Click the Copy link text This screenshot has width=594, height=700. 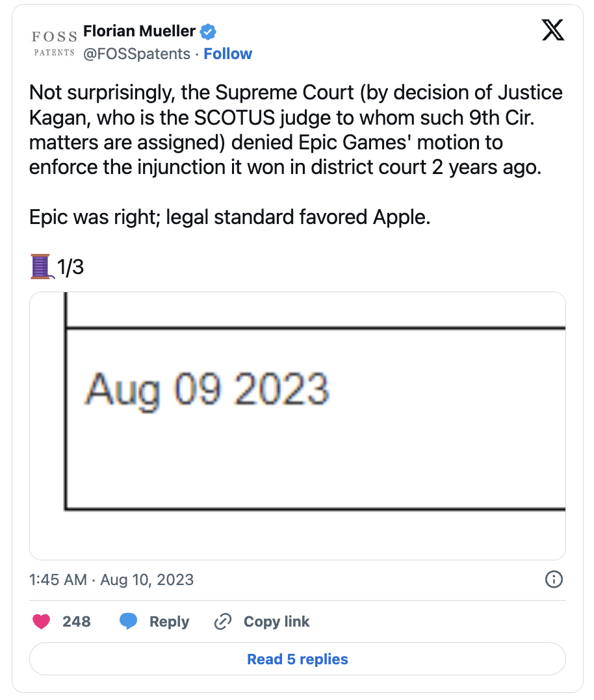click(x=276, y=621)
